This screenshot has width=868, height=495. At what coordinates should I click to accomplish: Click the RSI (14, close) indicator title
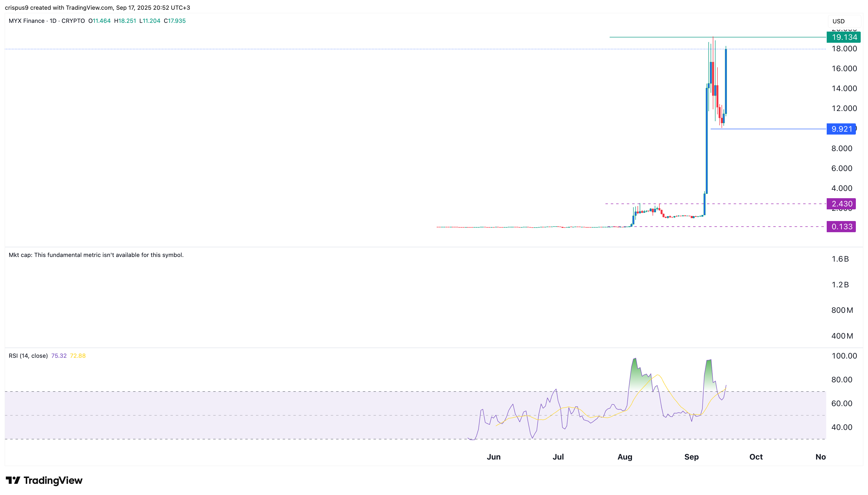pyautogui.click(x=28, y=356)
